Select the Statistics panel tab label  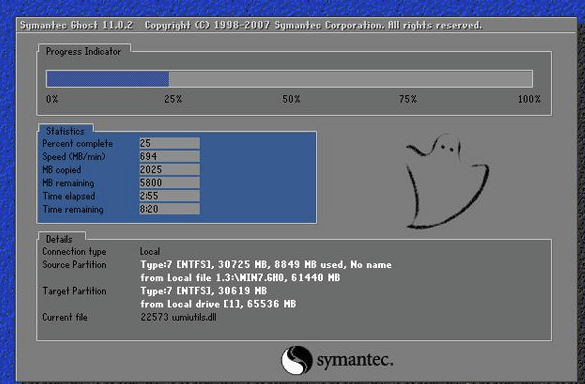click(65, 131)
